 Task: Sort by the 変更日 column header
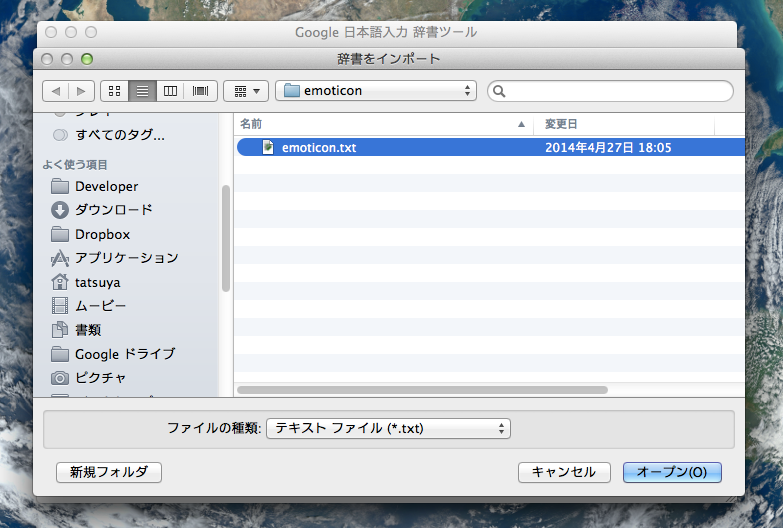[x=624, y=124]
